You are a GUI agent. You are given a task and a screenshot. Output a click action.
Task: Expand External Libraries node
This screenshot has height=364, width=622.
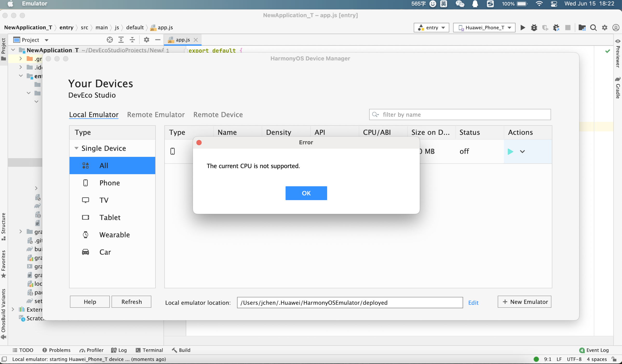click(13, 309)
